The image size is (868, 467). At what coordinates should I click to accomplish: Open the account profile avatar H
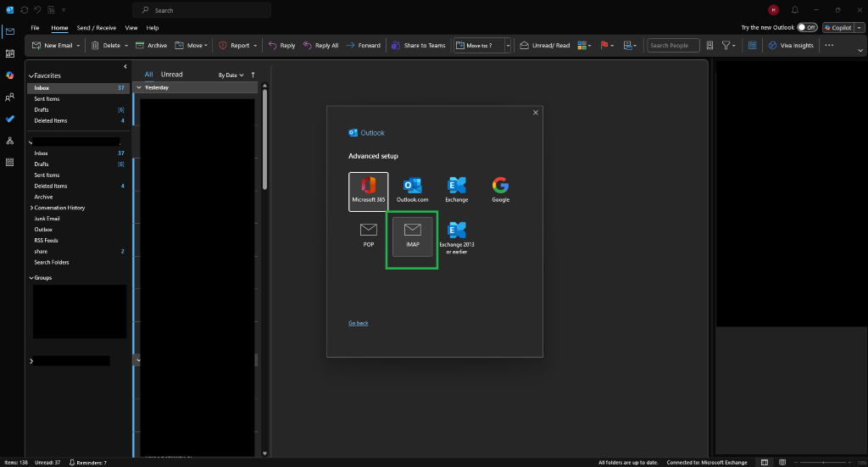point(773,10)
